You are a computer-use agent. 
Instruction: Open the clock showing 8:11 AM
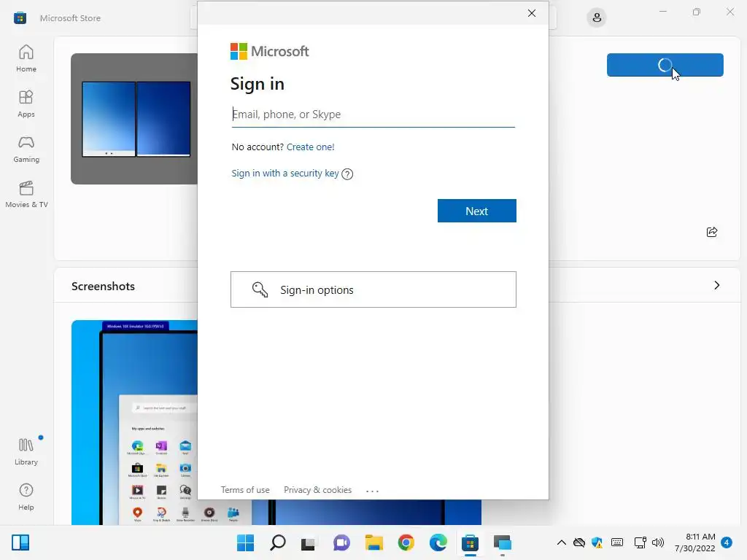(695, 542)
